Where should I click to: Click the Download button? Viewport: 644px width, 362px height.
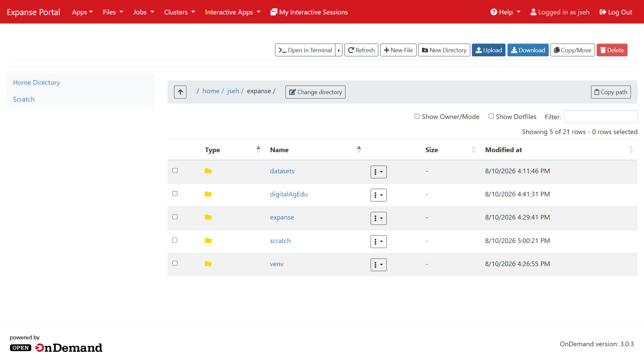point(528,50)
